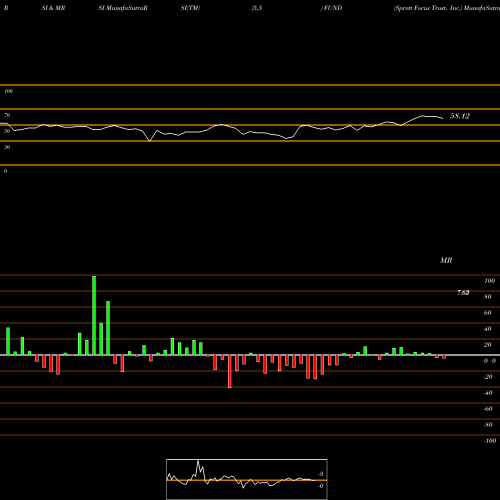Screen dimensions: 500x500
Task: Click the 60 label on the MR axis
Action: tap(488, 313)
